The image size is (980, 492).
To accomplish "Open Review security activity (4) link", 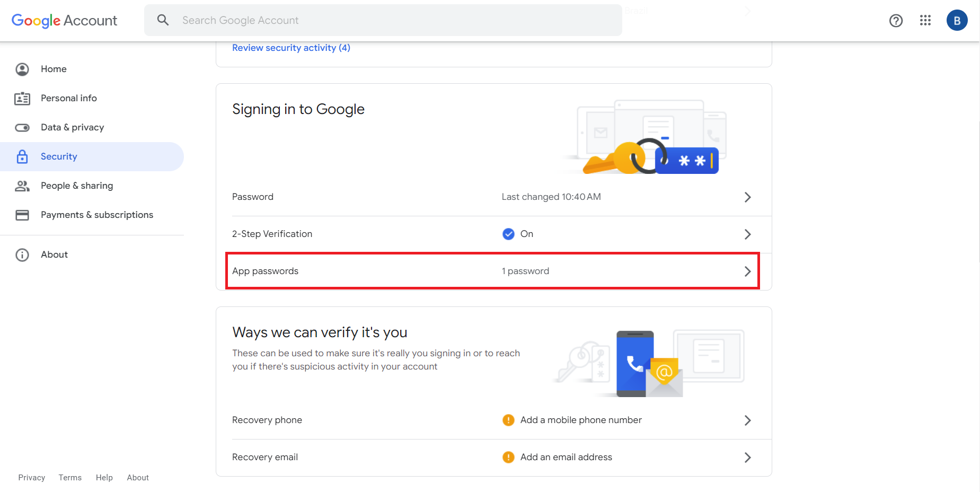I will click(291, 48).
